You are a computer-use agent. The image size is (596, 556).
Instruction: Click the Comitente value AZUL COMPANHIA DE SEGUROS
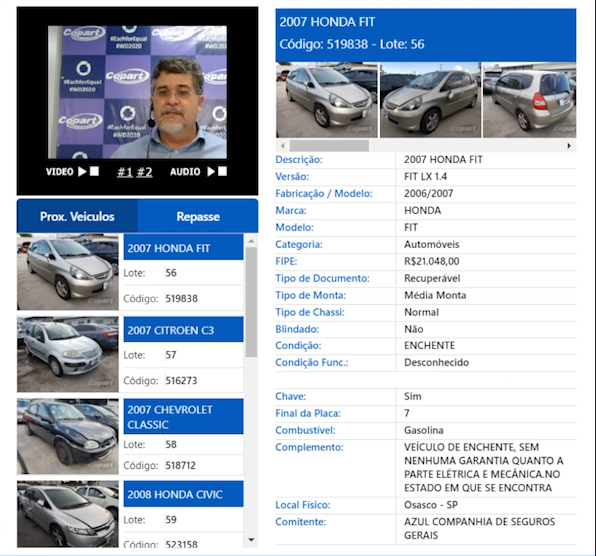pos(479,528)
